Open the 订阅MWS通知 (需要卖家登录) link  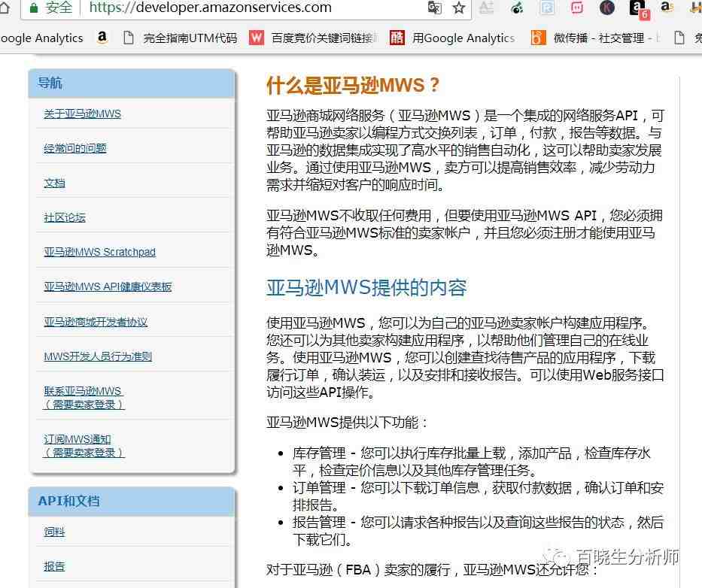(84, 446)
